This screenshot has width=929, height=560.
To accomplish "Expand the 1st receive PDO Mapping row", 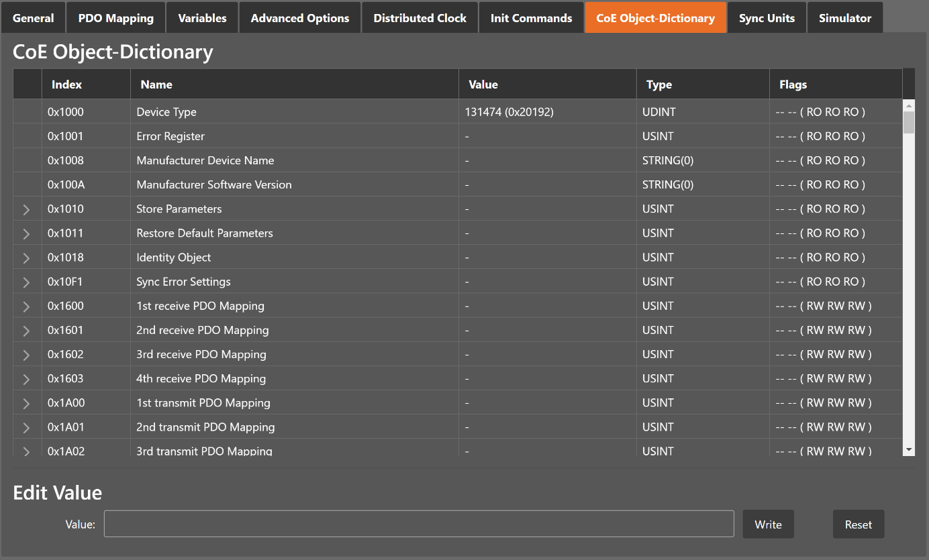I will pos(27,306).
